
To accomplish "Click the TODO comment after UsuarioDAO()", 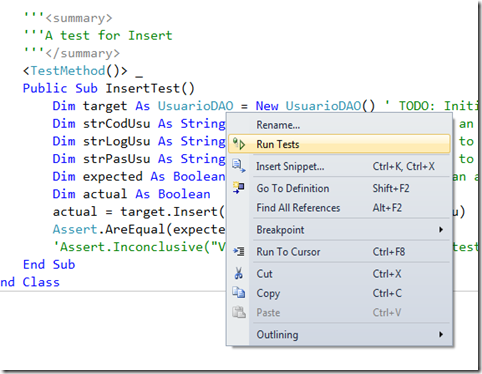I will tap(432, 106).
